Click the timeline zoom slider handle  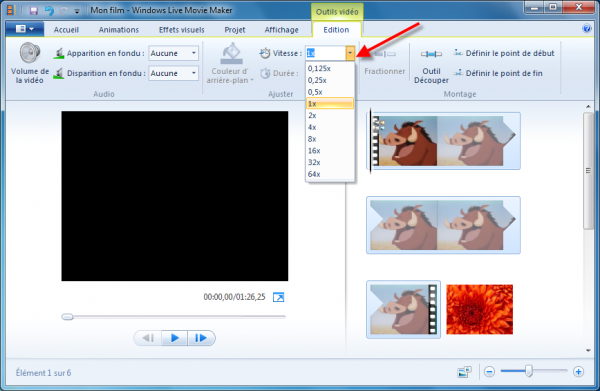click(x=529, y=371)
